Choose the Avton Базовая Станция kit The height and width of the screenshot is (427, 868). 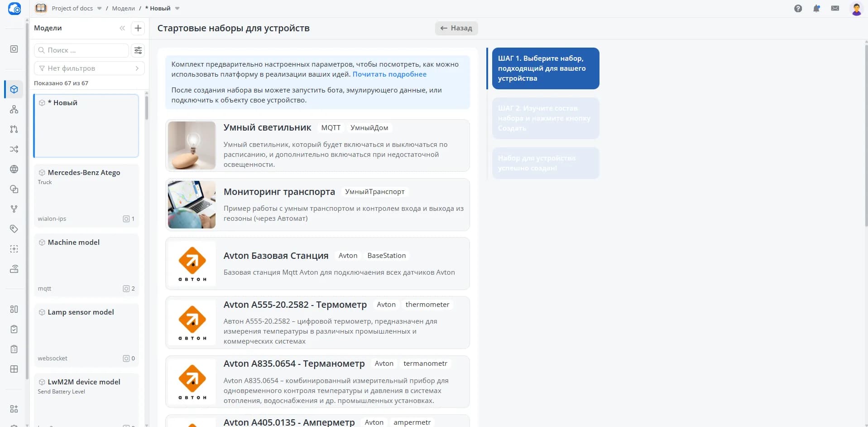(x=317, y=264)
